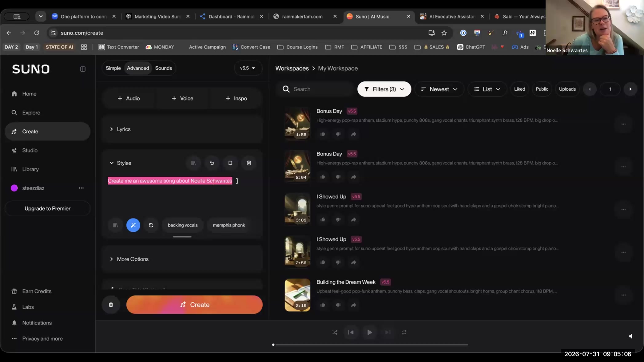Collapse the Styles section
Screen dimensions: 644x362
coord(120,163)
